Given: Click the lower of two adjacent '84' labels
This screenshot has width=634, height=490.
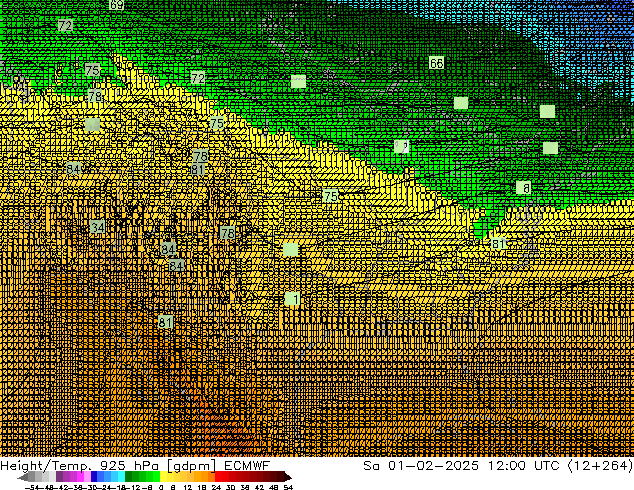Looking at the screenshot, I should pos(176,266).
